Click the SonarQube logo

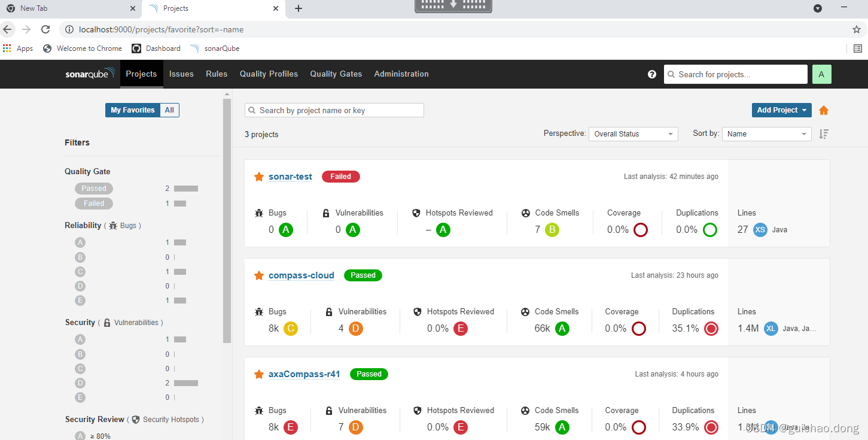click(90, 74)
